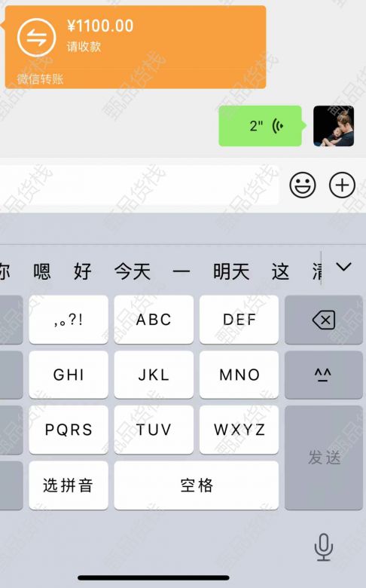Image resolution: width=366 pixels, height=588 pixels.
Task: Tap the emoticon face key
Action: [324, 375]
